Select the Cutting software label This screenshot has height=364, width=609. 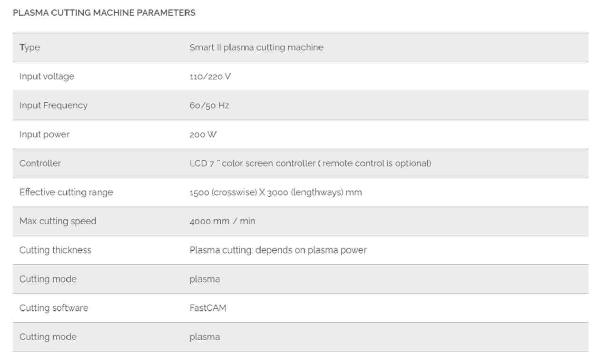pos(54,308)
